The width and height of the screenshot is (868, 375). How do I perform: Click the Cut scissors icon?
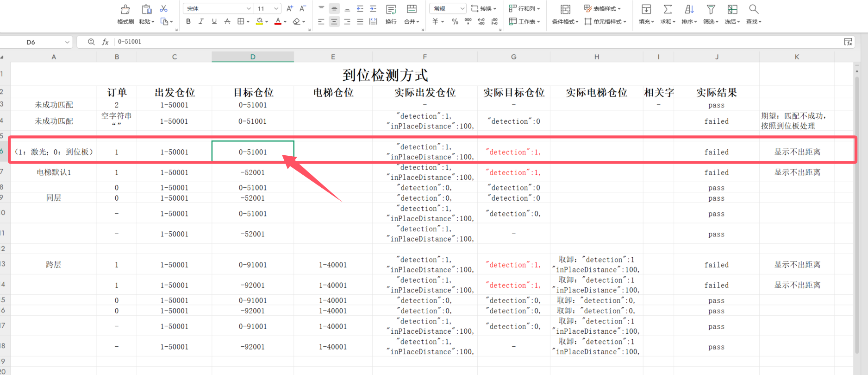(163, 9)
